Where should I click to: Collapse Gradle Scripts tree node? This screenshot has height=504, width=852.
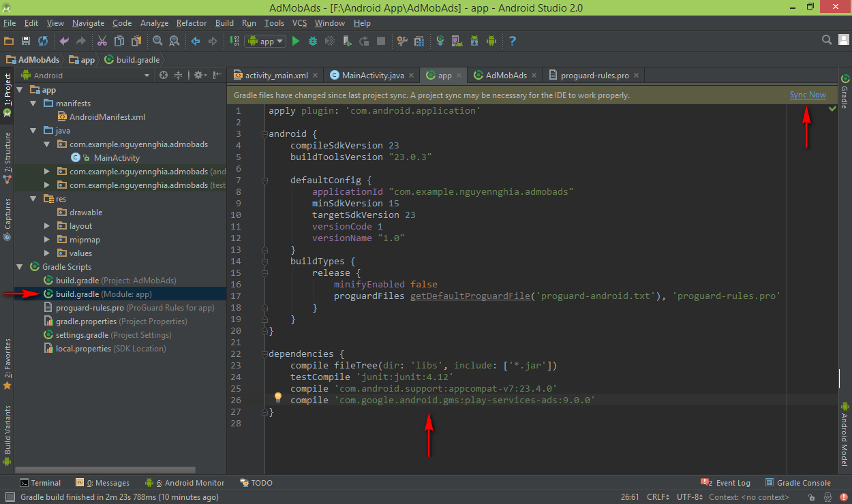tap(20, 267)
